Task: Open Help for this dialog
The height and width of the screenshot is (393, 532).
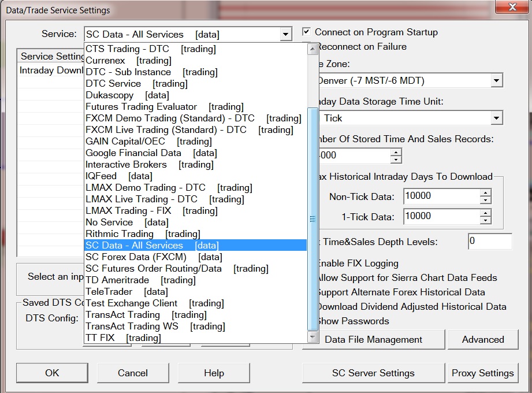Action: click(x=214, y=373)
